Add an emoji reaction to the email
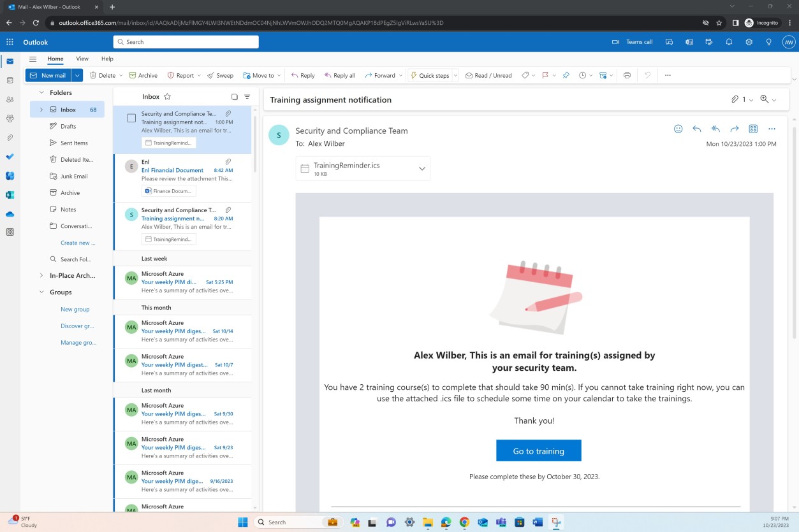Image resolution: width=799 pixels, height=532 pixels. click(677, 129)
